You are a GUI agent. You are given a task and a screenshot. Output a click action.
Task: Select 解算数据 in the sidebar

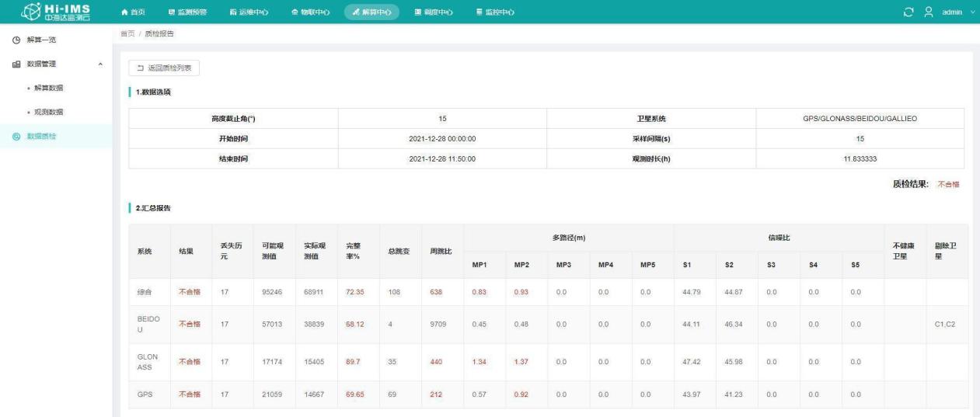[51, 88]
